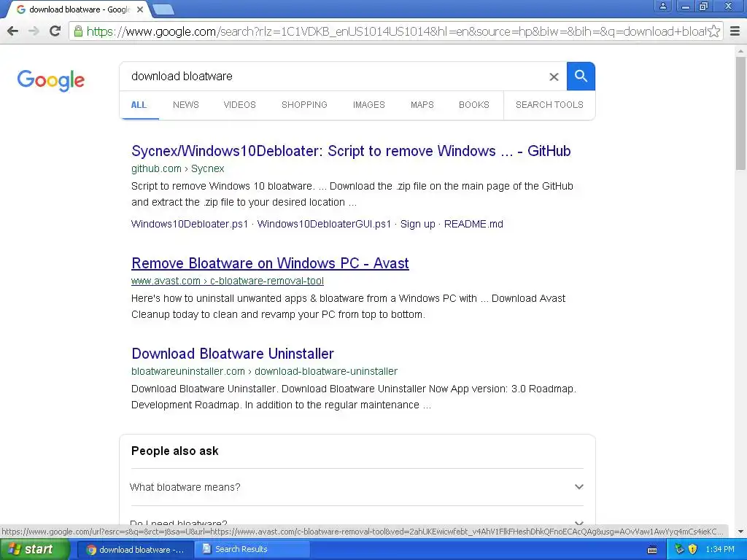Open the Sycnex/Windows10Debloater GitHub result

[x=351, y=151]
